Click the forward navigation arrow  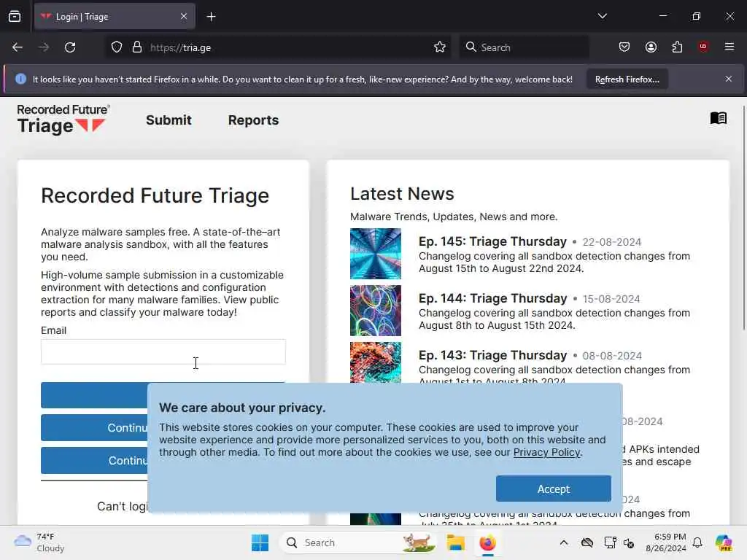coord(43,47)
